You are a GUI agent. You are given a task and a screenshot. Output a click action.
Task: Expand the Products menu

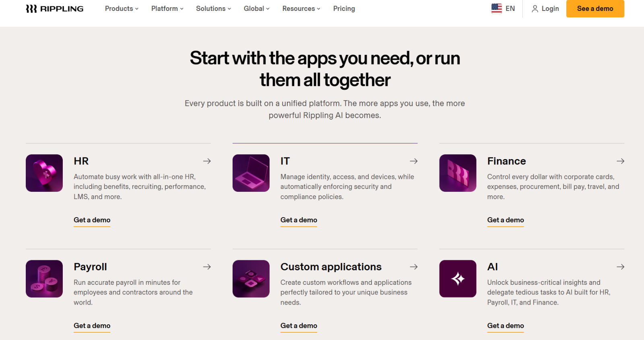pos(122,8)
